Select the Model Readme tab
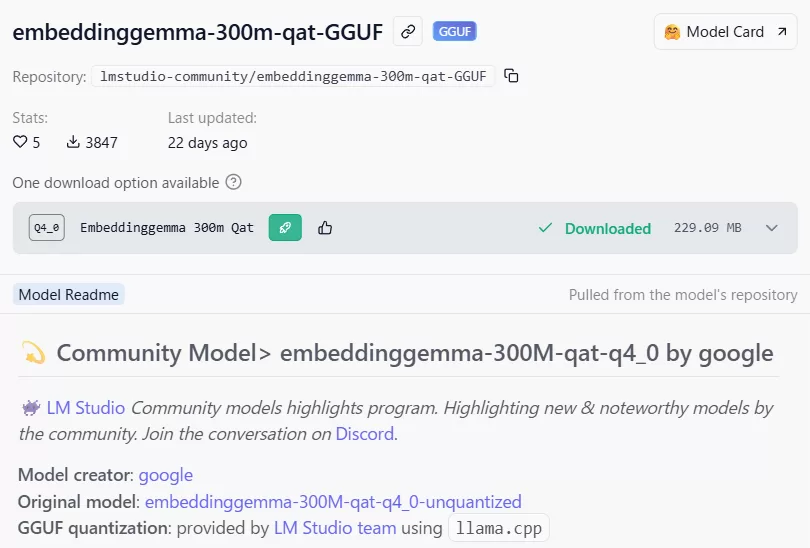The height and width of the screenshot is (548, 810). (x=69, y=294)
